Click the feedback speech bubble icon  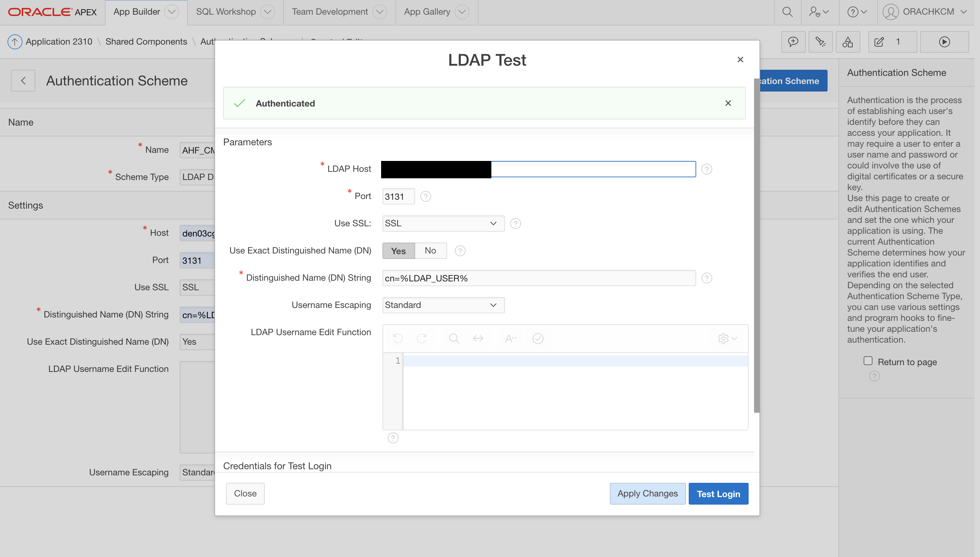click(793, 42)
